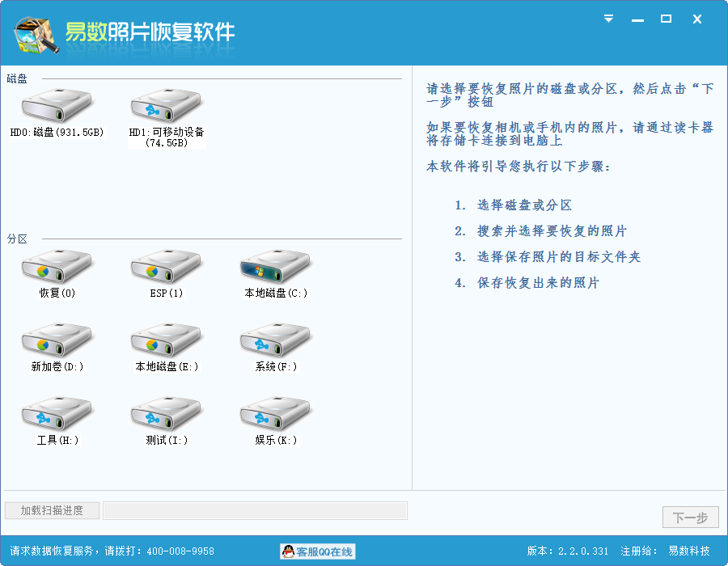Select the ESP(1) partition icon

click(166, 268)
